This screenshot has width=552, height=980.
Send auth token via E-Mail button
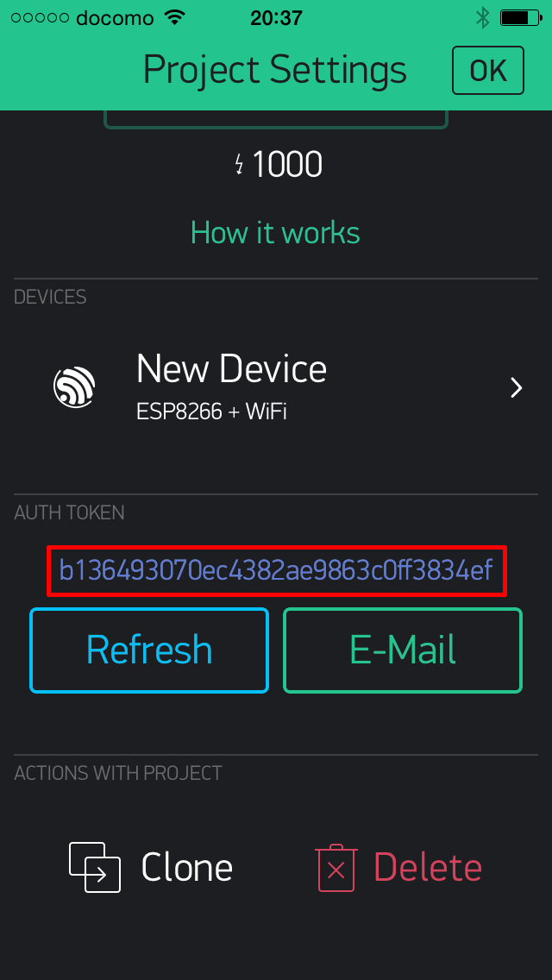403,650
